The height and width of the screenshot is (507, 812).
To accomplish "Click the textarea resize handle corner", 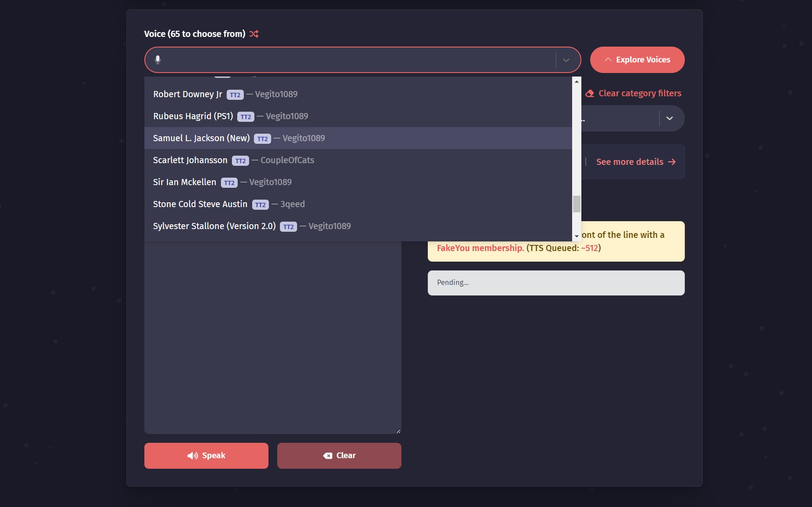I will [398, 431].
